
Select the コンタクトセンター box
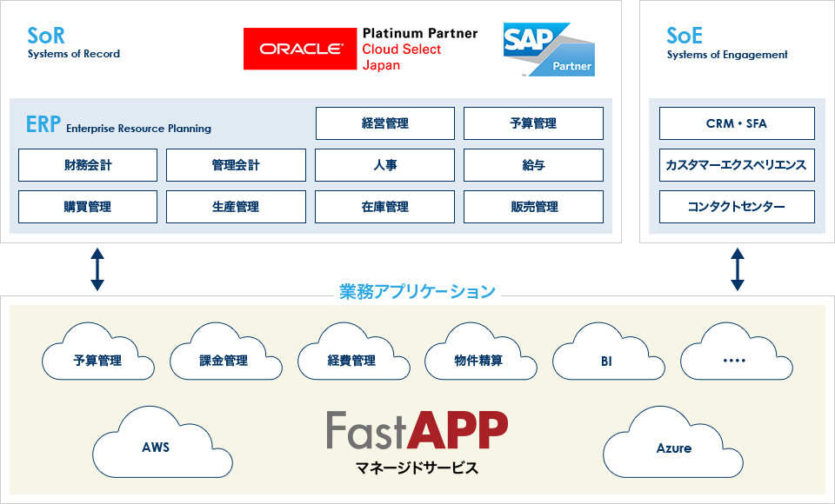click(737, 207)
